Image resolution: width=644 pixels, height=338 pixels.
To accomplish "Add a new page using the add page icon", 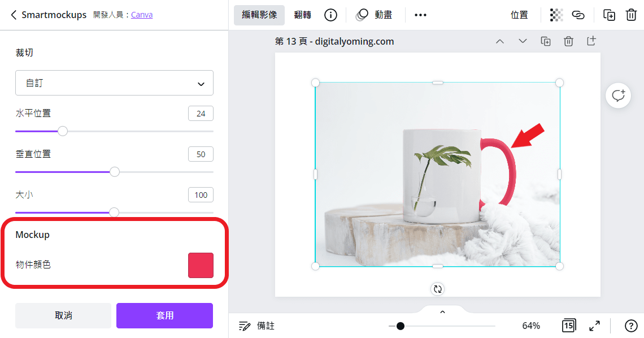I will click(x=591, y=41).
